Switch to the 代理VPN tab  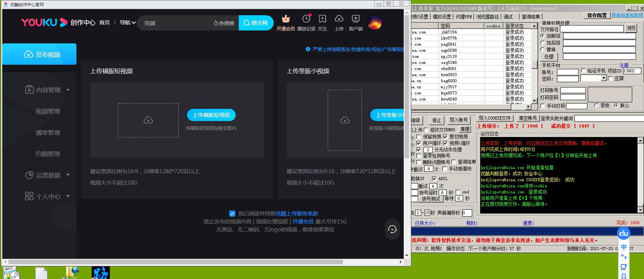[463, 17]
